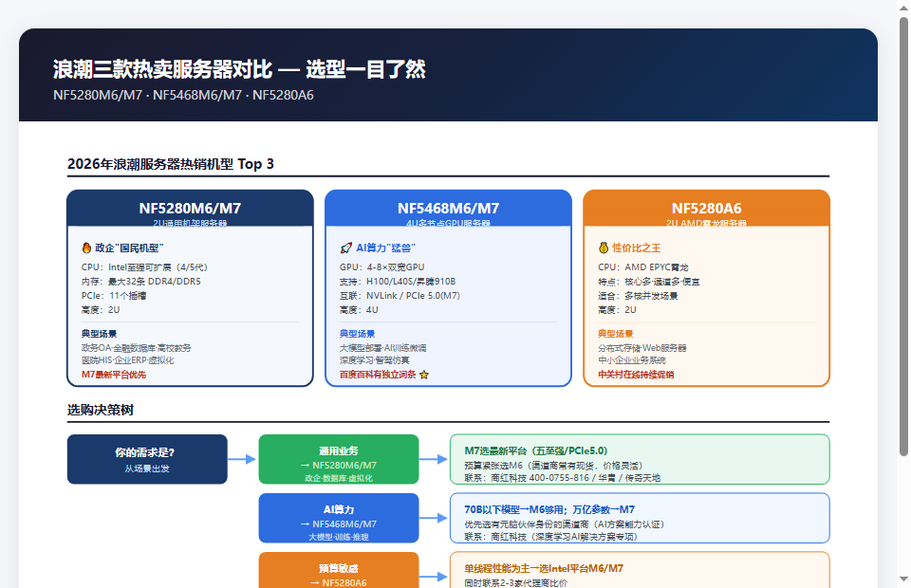Select the NF5280A6 card header

[706, 209]
